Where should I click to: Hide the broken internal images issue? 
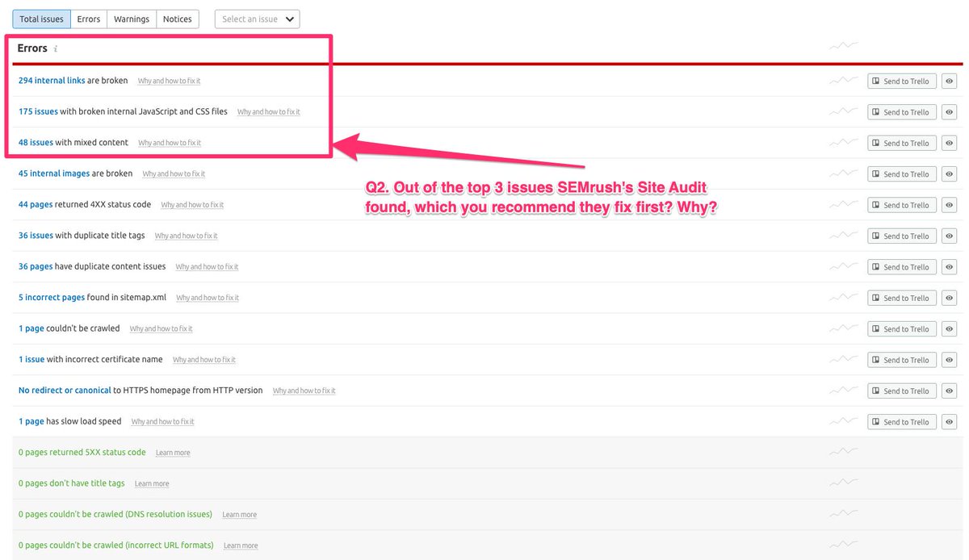950,173
